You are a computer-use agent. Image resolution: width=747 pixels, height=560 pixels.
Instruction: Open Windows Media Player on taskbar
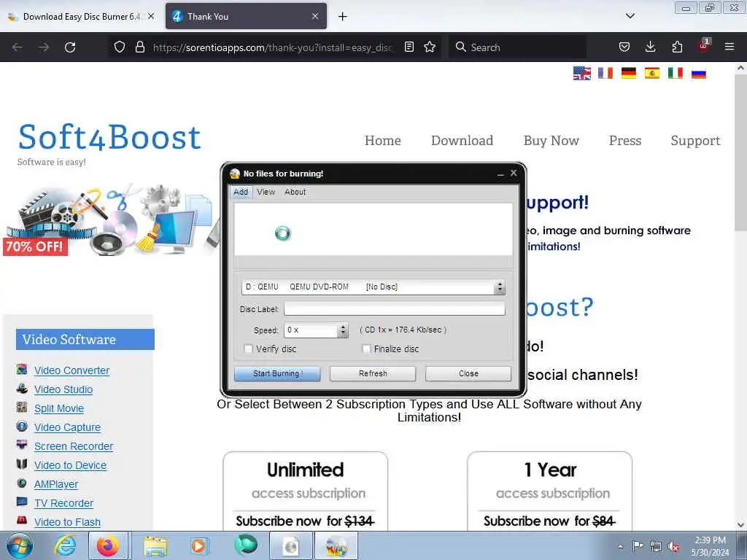(199, 545)
